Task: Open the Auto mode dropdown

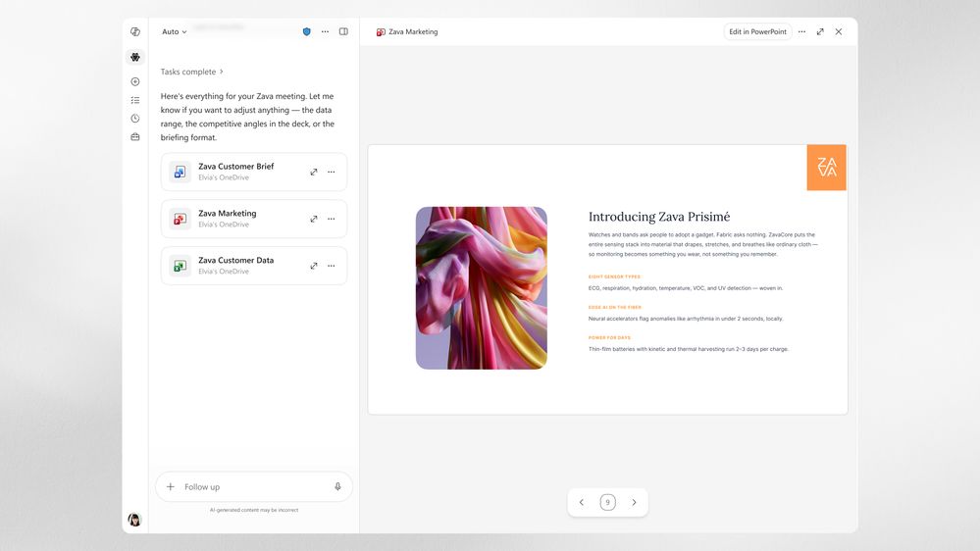Action: tap(174, 31)
